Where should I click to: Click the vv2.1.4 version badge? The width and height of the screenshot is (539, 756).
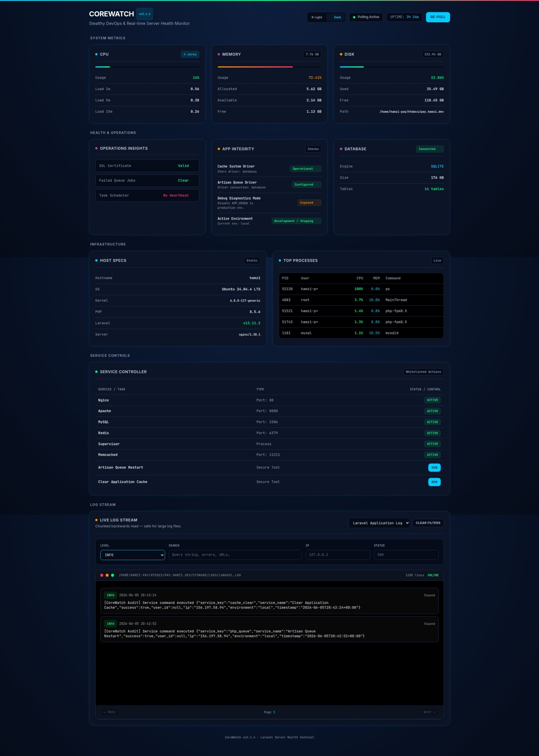pos(144,14)
